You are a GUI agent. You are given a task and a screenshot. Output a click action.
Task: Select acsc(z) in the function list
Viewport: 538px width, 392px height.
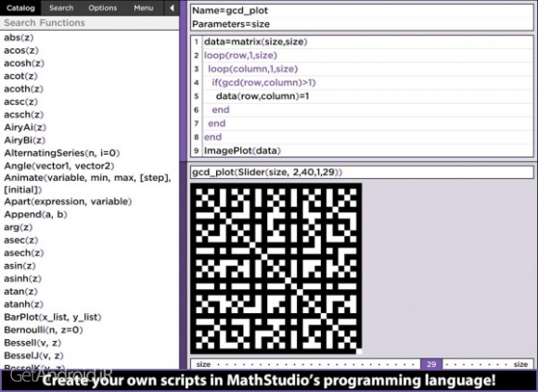point(21,102)
